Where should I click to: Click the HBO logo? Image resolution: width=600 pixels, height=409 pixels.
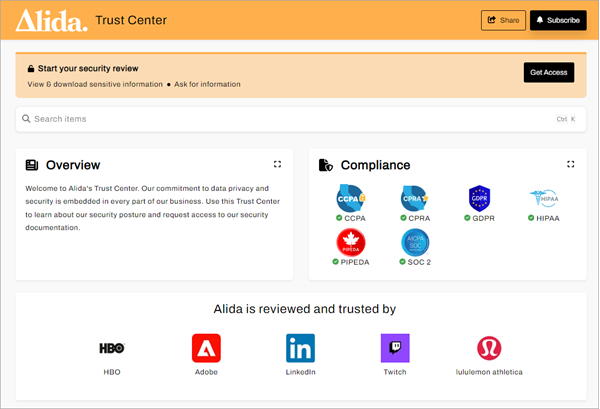click(112, 348)
